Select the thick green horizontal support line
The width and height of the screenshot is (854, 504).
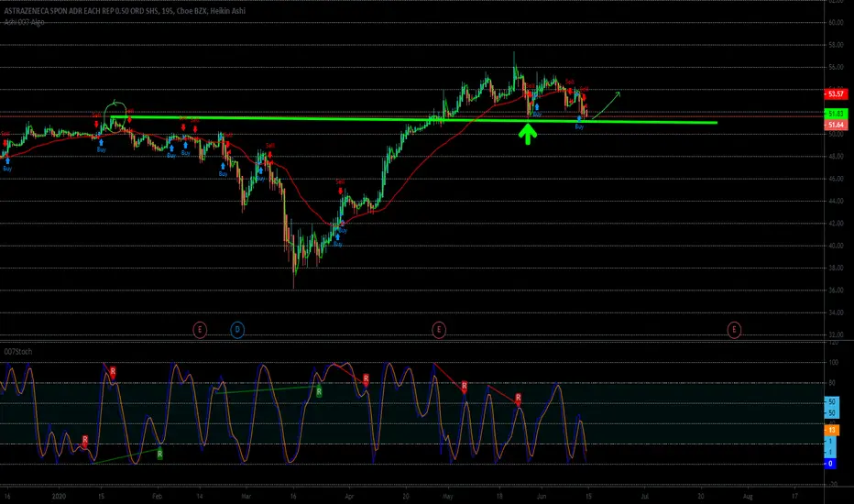414,120
